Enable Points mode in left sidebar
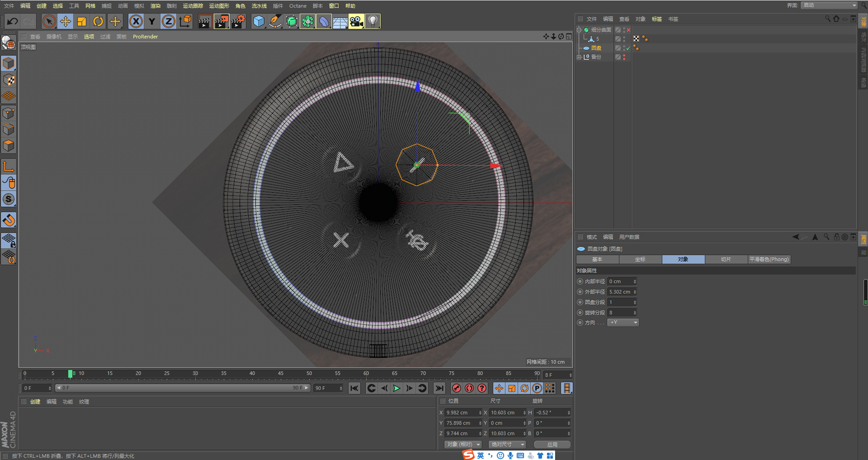 [9, 113]
